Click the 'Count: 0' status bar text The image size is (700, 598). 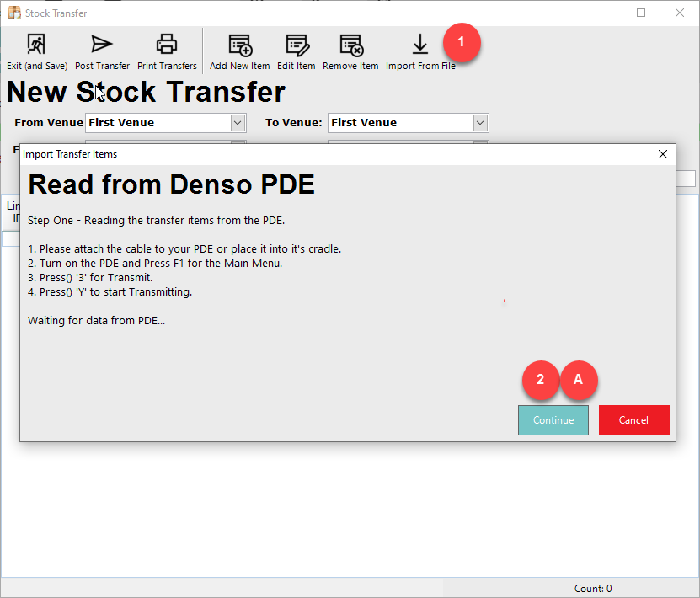[593, 589]
